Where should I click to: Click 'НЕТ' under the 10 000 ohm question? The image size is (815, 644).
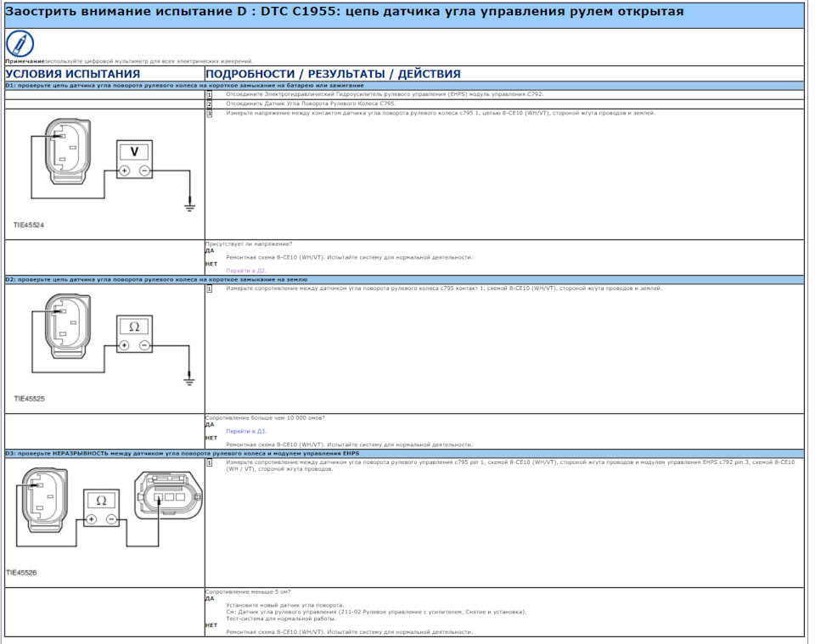[211, 438]
